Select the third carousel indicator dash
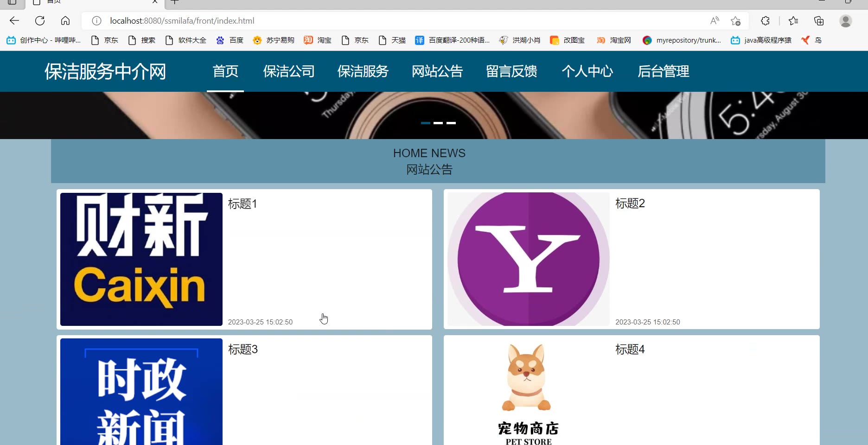Screen dimensions: 868x445 pyautogui.click(x=451, y=123)
